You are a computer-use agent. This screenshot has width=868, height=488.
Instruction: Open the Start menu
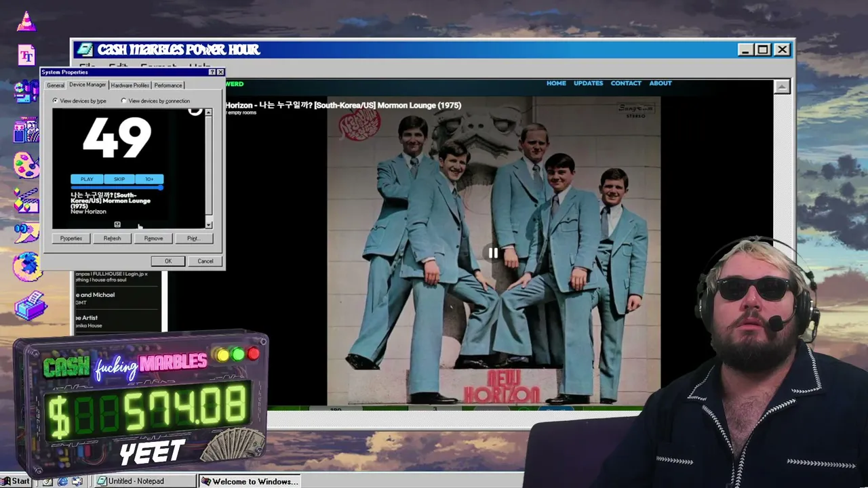[x=16, y=481]
